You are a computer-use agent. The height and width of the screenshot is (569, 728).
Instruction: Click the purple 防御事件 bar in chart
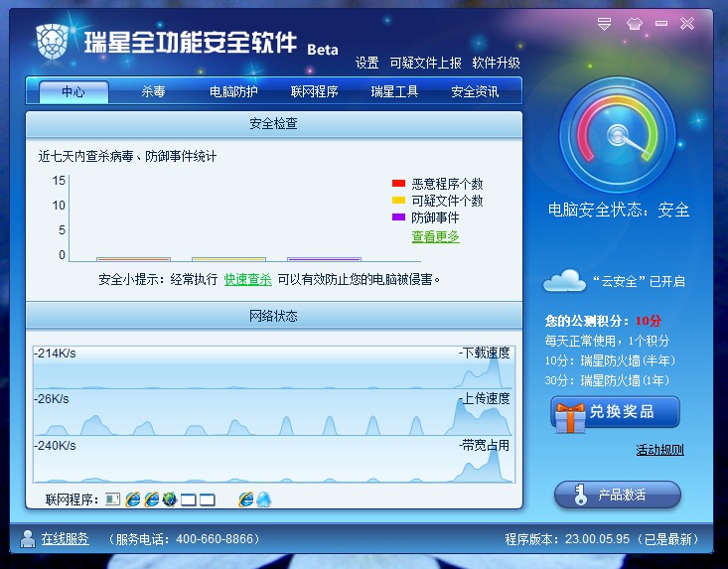point(324,259)
